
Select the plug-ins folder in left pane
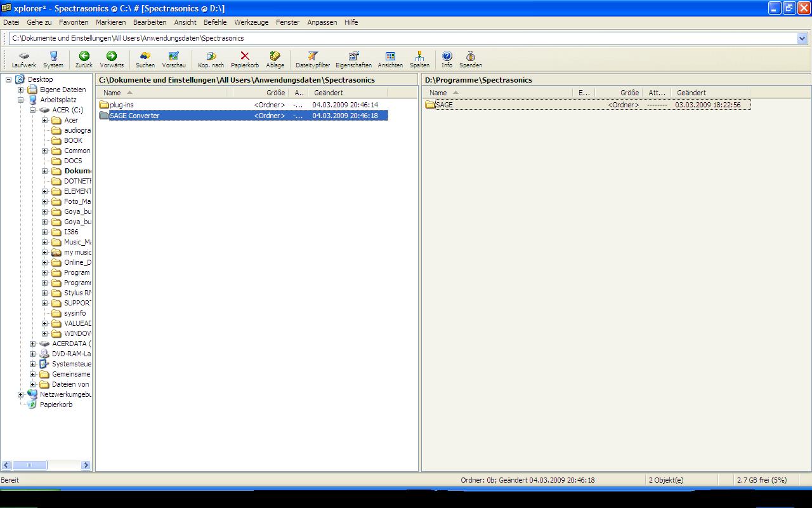tap(121, 105)
